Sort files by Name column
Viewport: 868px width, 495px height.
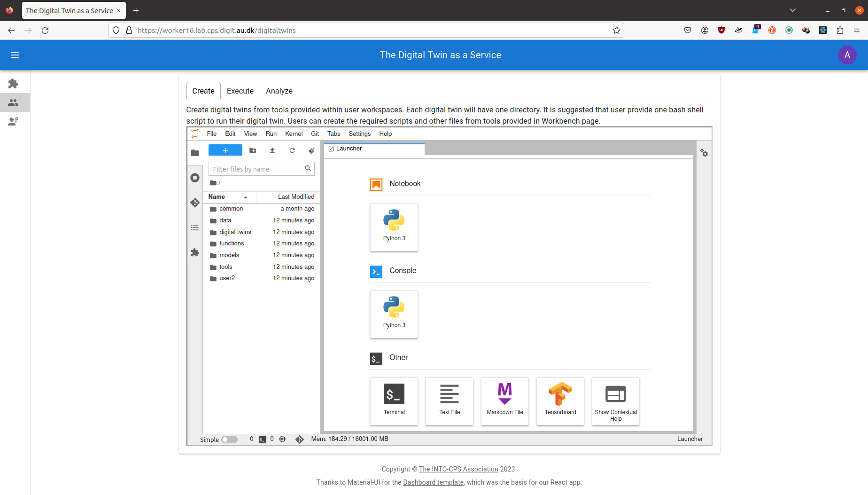(x=229, y=197)
